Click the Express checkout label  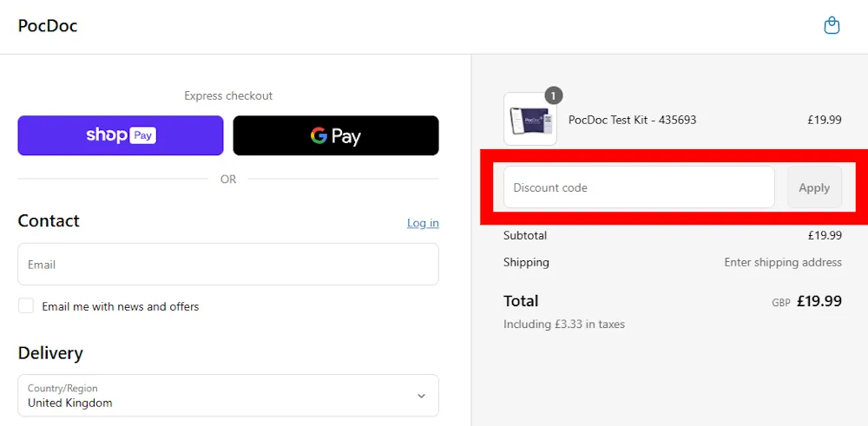[228, 95]
